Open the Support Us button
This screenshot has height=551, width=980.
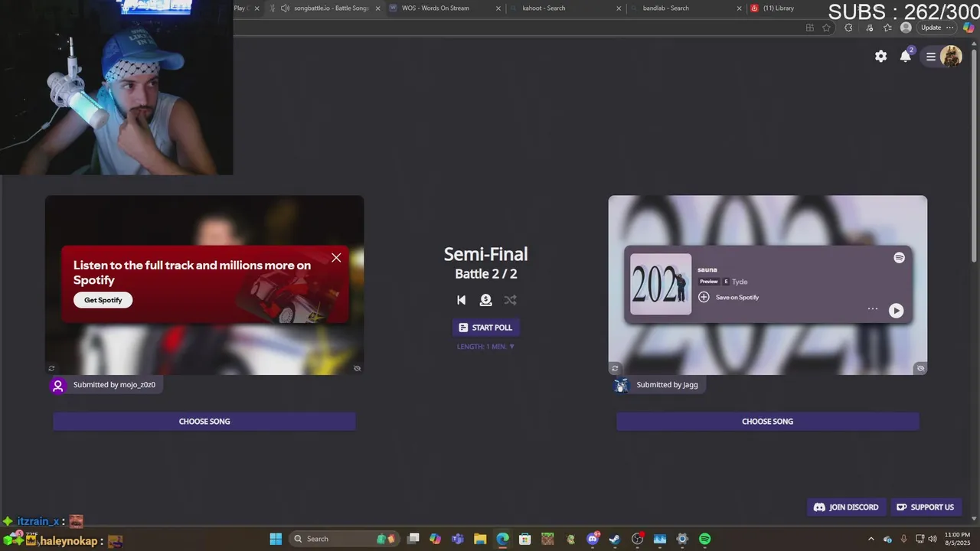point(926,507)
